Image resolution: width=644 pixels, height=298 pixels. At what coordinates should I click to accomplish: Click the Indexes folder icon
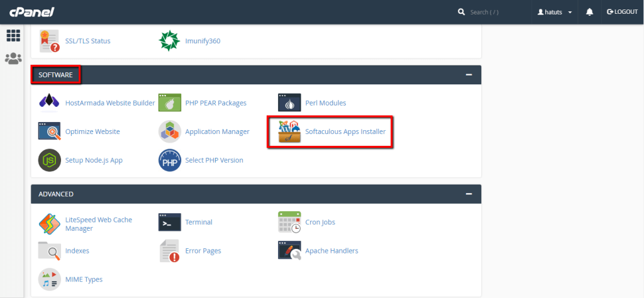click(49, 250)
